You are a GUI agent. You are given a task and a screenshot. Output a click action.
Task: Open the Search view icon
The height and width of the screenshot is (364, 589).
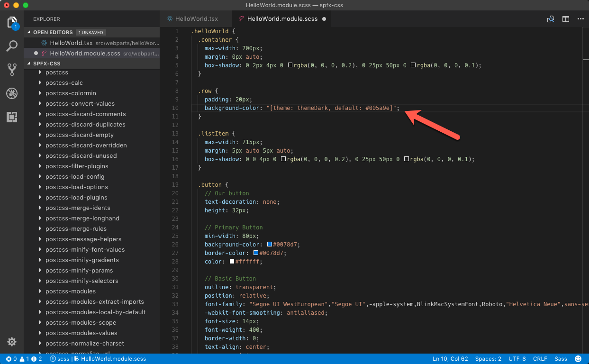coord(12,46)
